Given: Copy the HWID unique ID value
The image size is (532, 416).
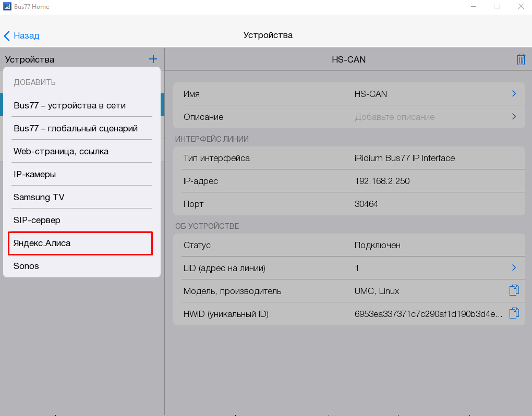Looking at the screenshot, I should pos(514,314).
